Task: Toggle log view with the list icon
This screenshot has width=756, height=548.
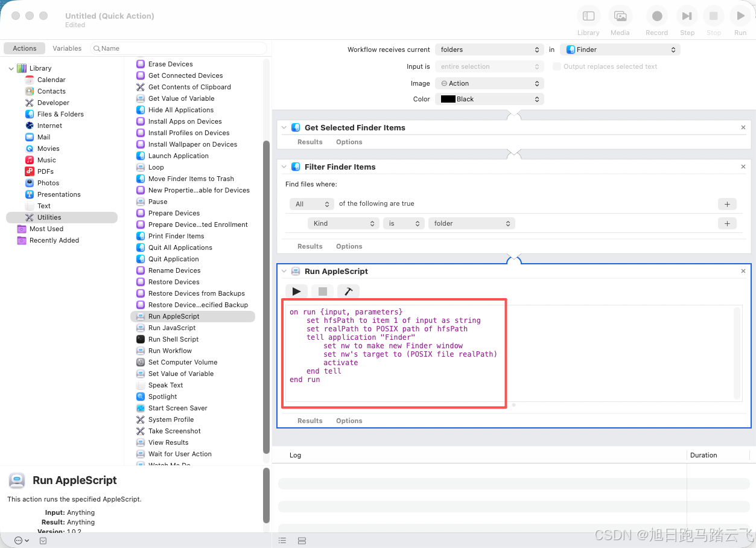Action: (x=282, y=540)
